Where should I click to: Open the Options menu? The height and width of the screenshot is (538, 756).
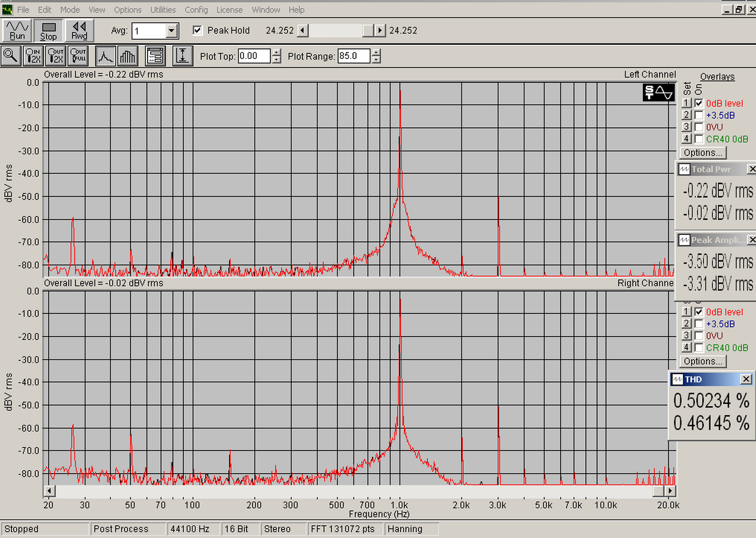click(x=128, y=10)
